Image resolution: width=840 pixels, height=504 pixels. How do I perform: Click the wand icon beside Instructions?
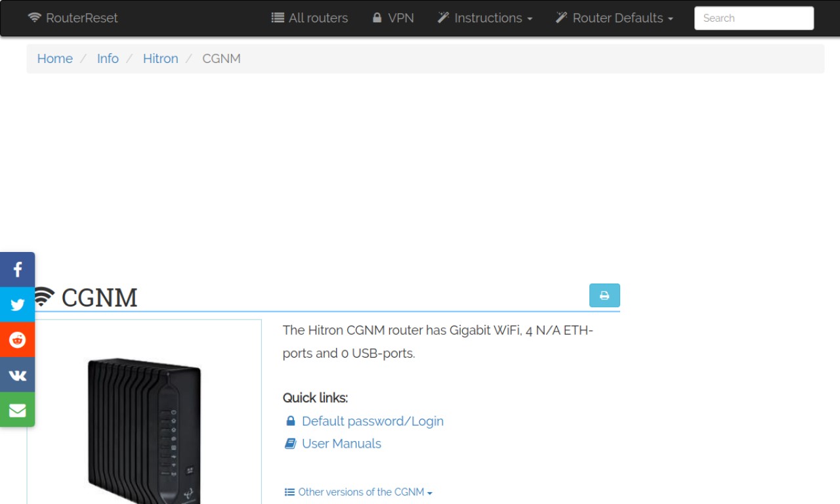pos(444,18)
